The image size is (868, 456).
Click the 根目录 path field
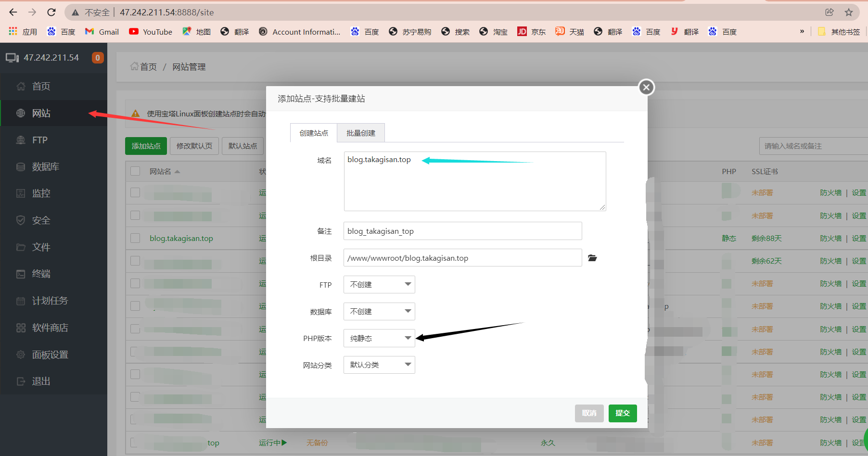[x=463, y=258]
